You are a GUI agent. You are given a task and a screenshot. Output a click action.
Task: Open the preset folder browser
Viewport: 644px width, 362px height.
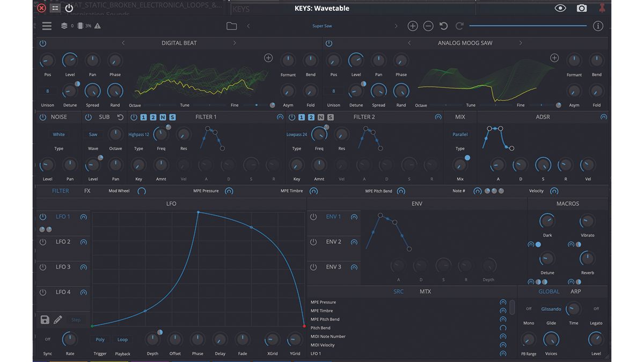(x=231, y=25)
